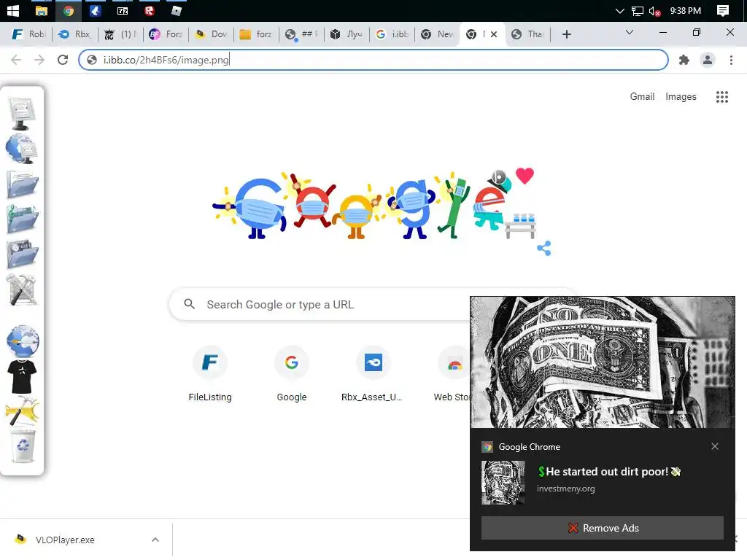
Task: Expand the VLOPlayer.exe download options
Action: 155,540
